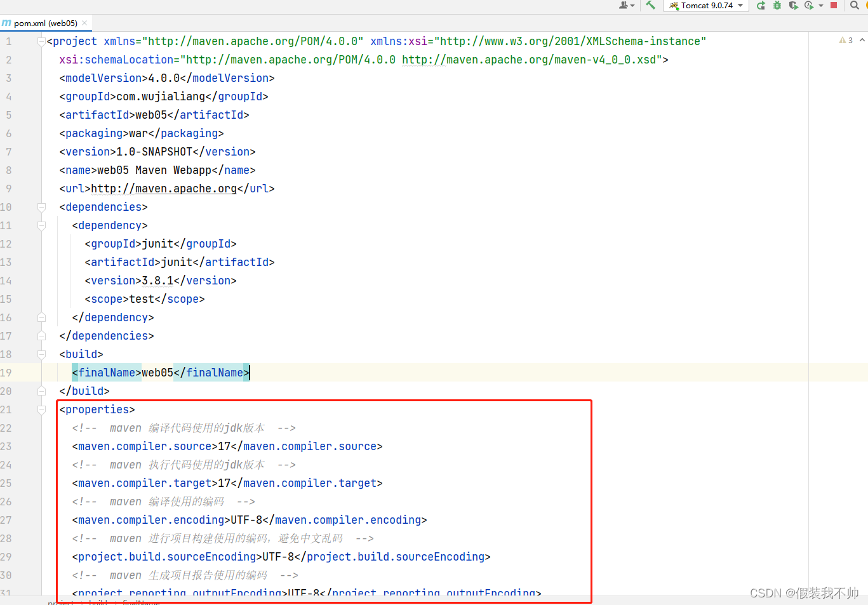Run with coverage shield icon
Screen dimensions: 868x605
coord(793,5)
